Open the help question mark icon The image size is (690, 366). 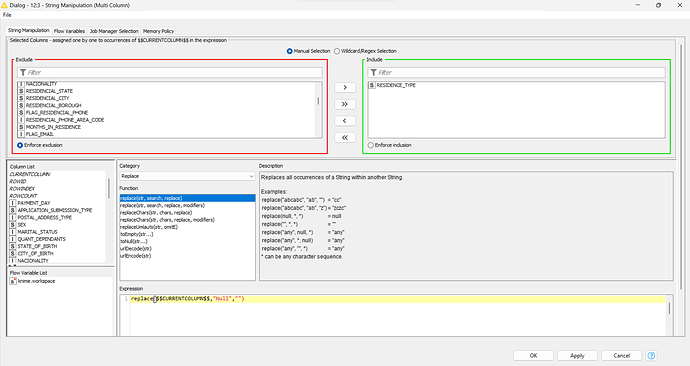tap(651, 355)
